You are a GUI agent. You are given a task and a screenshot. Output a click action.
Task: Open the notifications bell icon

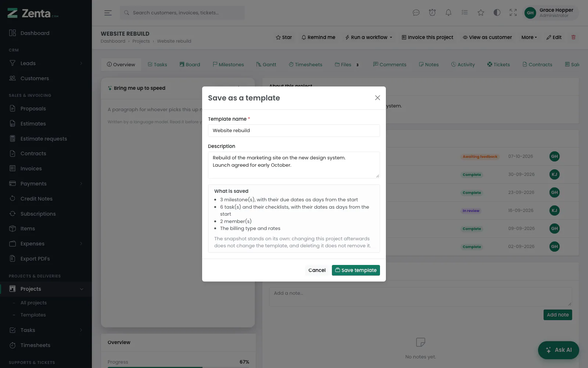pyautogui.click(x=448, y=13)
